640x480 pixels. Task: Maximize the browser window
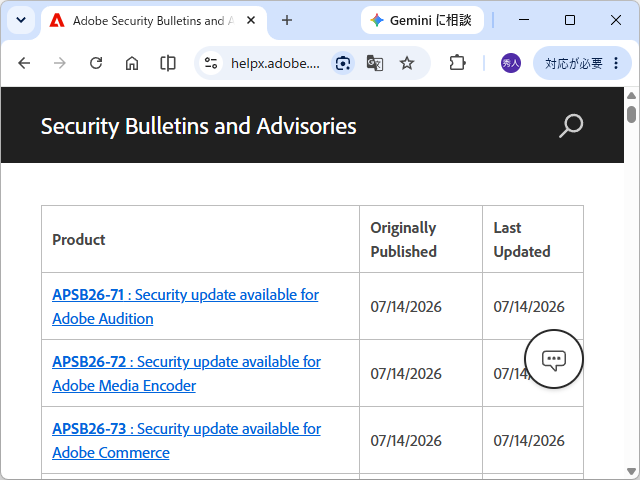570,20
